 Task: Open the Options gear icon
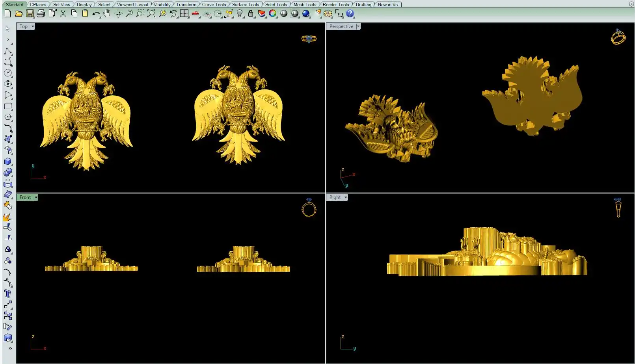pyautogui.click(x=328, y=14)
